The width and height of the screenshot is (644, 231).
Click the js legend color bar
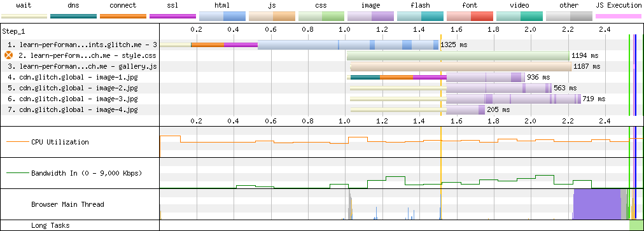[x=272, y=16]
